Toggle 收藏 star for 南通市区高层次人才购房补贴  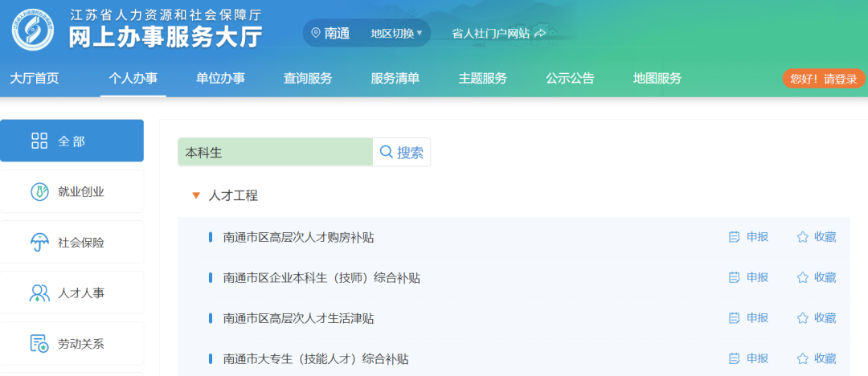click(802, 237)
